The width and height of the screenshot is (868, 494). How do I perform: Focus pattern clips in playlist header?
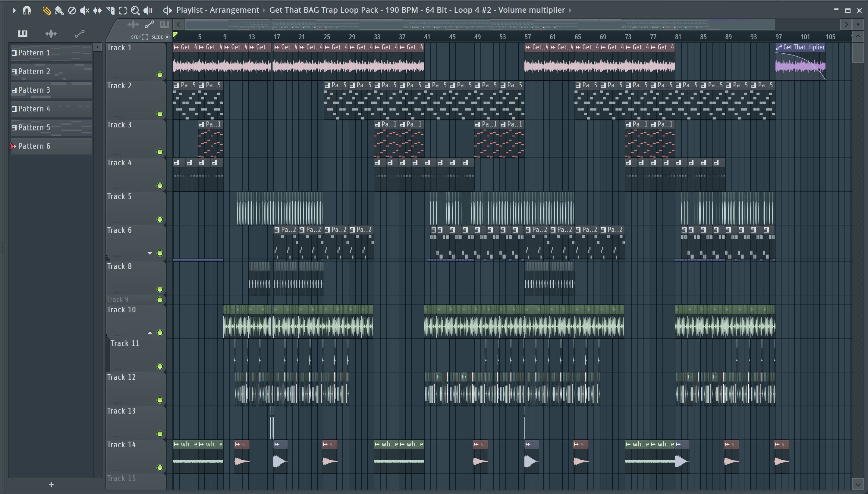point(164,24)
